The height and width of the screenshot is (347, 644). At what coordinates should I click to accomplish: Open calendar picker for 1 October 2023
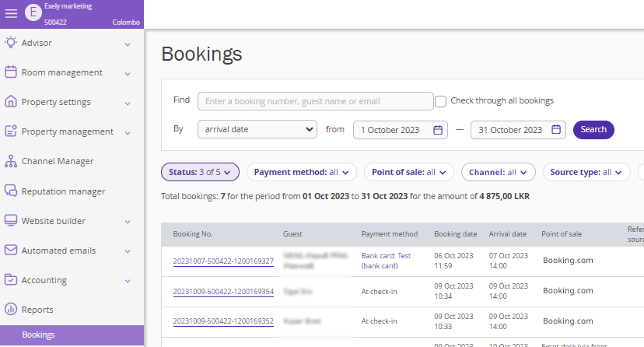click(438, 130)
